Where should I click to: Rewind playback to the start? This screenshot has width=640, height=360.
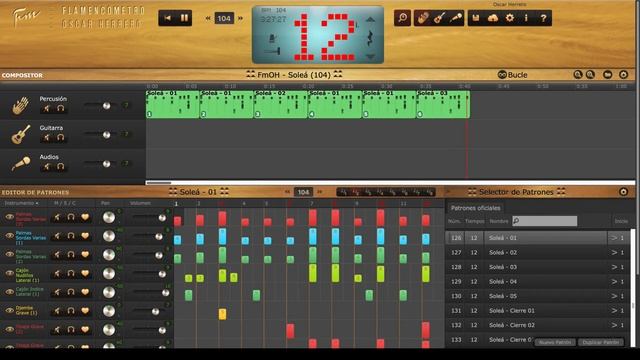tap(167, 18)
